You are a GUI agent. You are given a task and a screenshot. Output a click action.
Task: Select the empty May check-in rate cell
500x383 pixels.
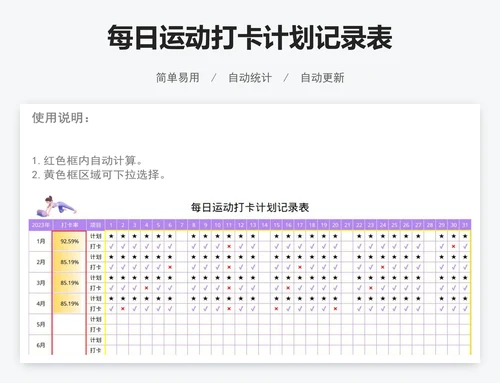(69, 324)
